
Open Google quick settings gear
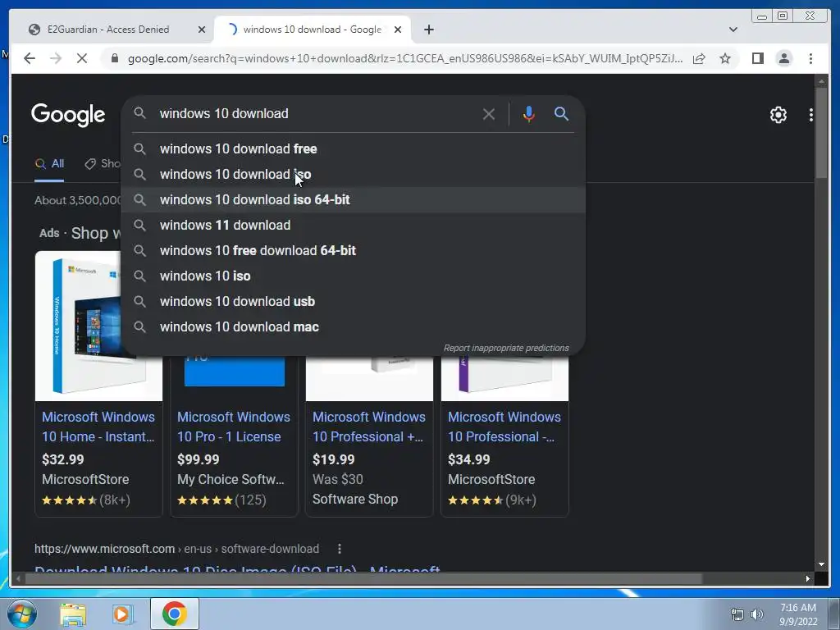click(778, 115)
